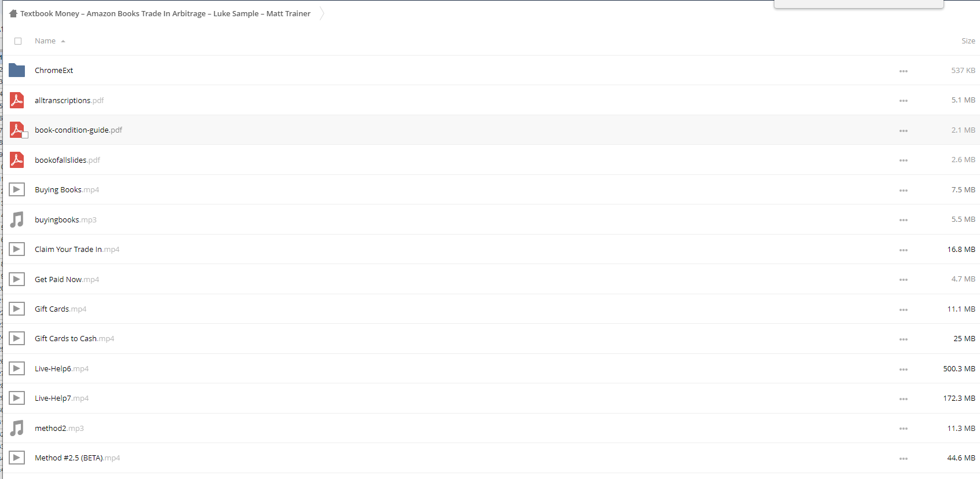This screenshot has height=479, width=980.
Task: Click the home icon in the breadcrumb
Action: tap(13, 13)
